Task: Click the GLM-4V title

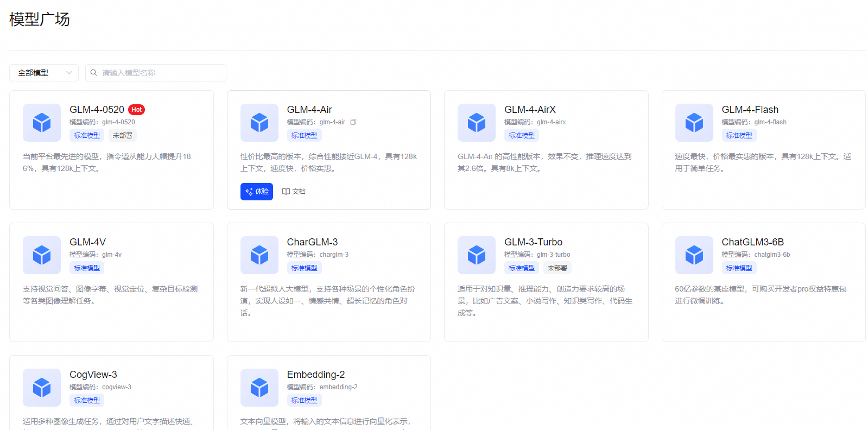Action: 87,242
